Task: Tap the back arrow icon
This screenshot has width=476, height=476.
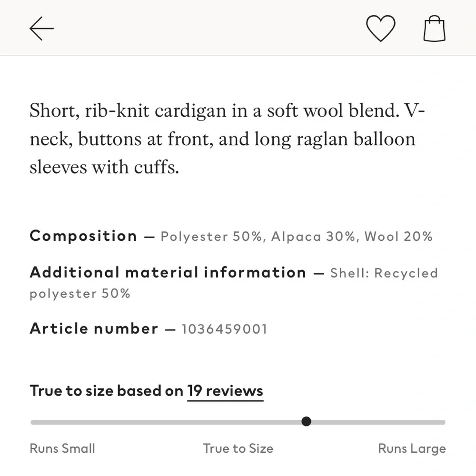Action: pos(41,29)
